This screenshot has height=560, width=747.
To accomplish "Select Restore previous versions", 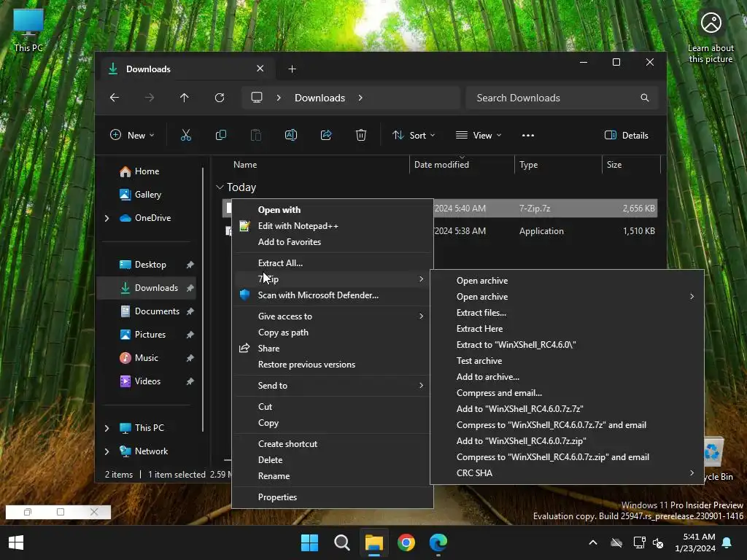I will [x=333, y=365].
